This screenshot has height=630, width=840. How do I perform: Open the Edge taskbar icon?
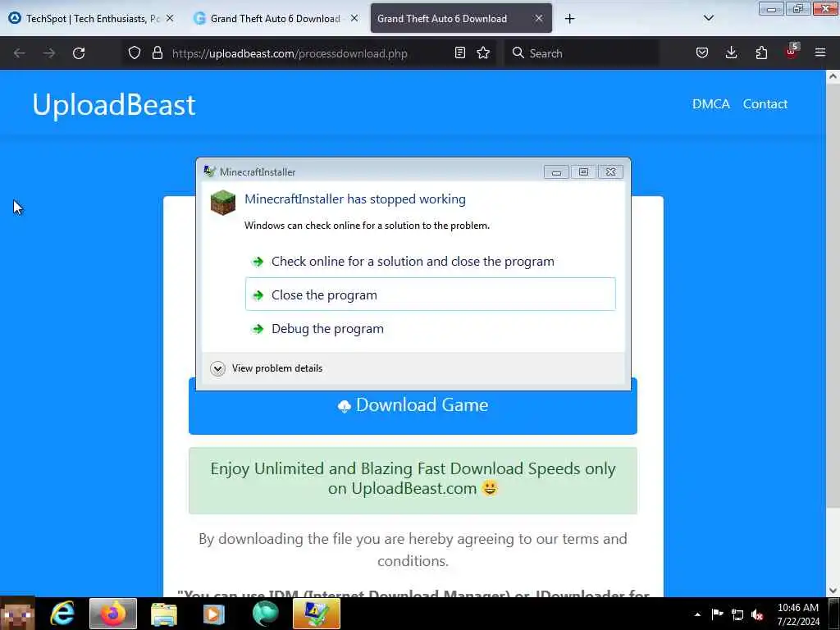(x=265, y=614)
